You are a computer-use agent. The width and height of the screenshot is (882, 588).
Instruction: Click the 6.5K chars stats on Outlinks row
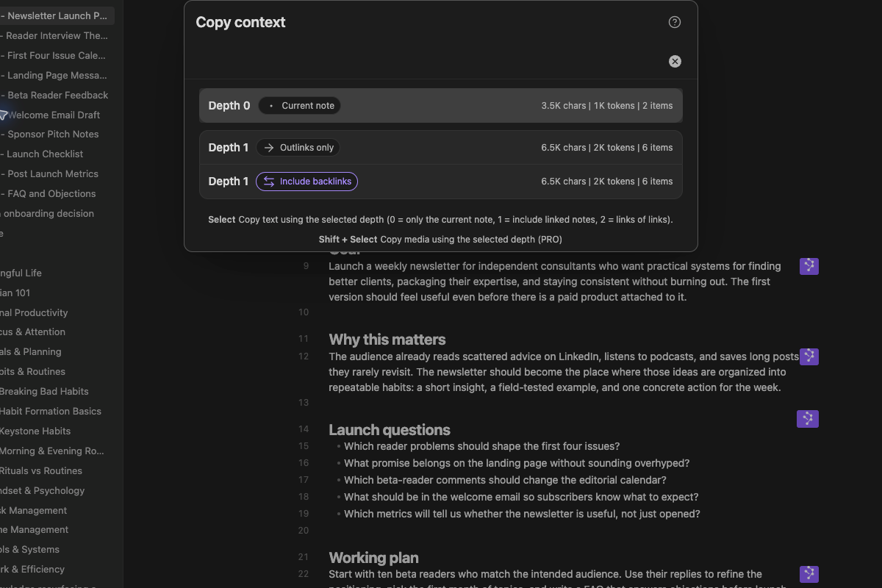[x=607, y=148]
